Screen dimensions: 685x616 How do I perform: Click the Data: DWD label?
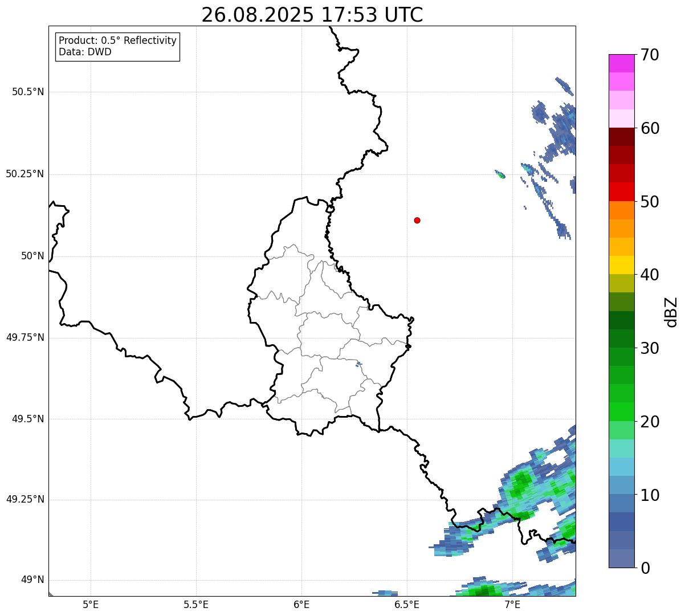tap(85, 52)
